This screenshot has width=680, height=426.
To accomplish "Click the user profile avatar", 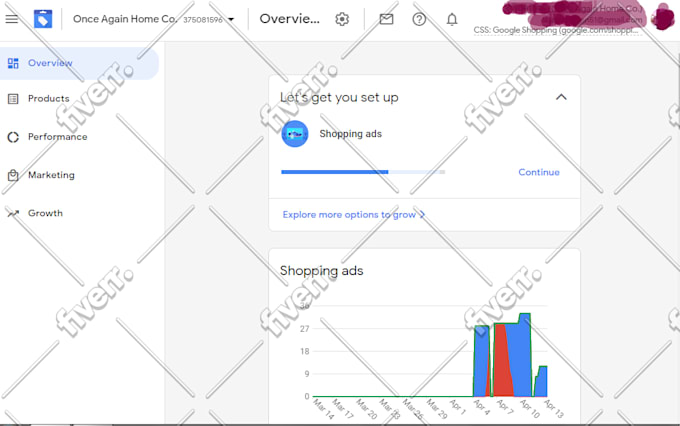I will pos(663,17).
